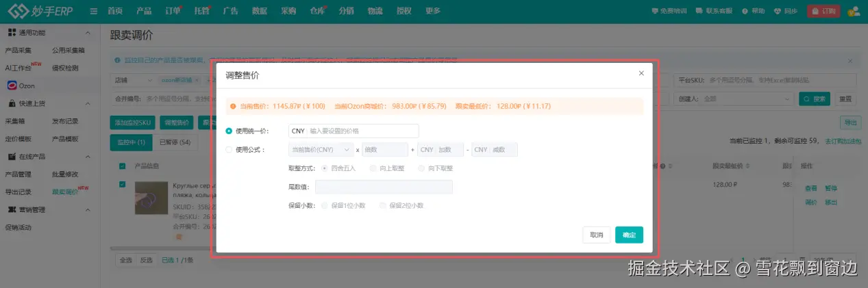Click 确定 to confirm price
This screenshot has height=288, width=868.
629,235
